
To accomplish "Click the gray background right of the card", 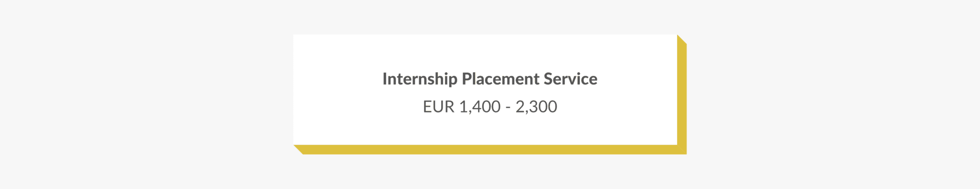I will [834, 94].
